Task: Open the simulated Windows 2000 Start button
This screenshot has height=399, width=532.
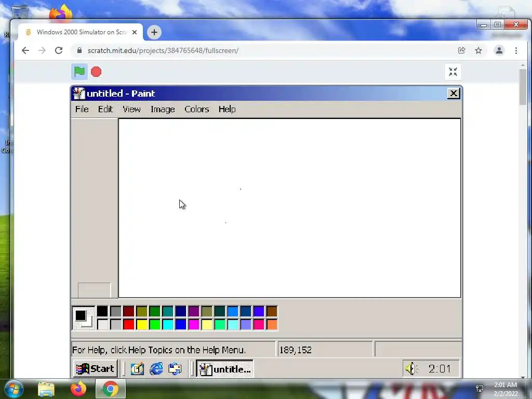Action: (96, 368)
